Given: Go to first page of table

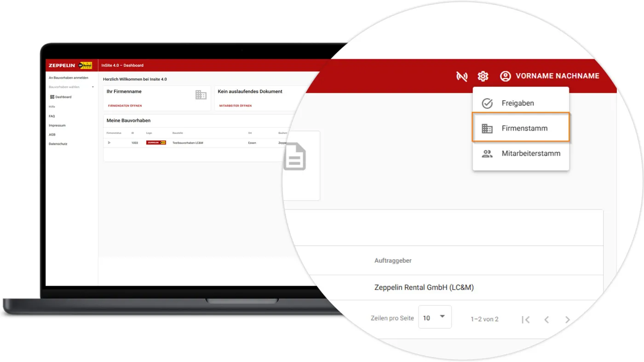Looking at the screenshot, I should (525, 320).
